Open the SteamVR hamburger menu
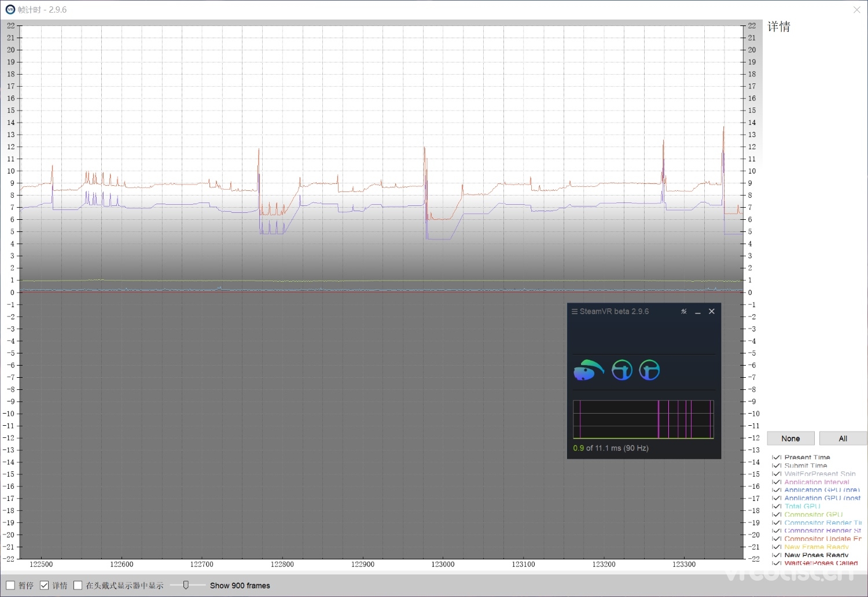This screenshot has width=868, height=597. point(575,311)
